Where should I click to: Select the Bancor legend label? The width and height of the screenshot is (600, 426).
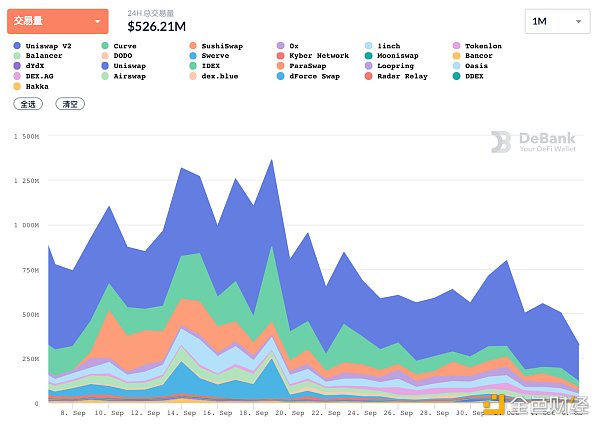(x=479, y=55)
